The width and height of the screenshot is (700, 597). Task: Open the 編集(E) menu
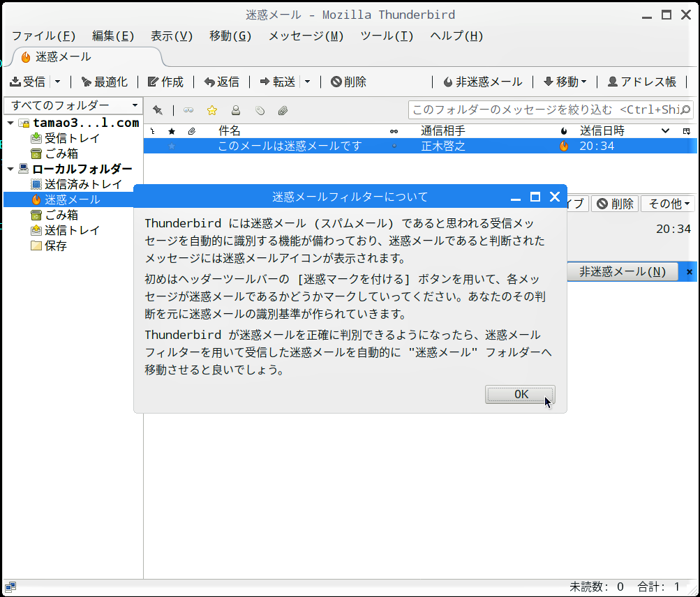tap(113, 36)
